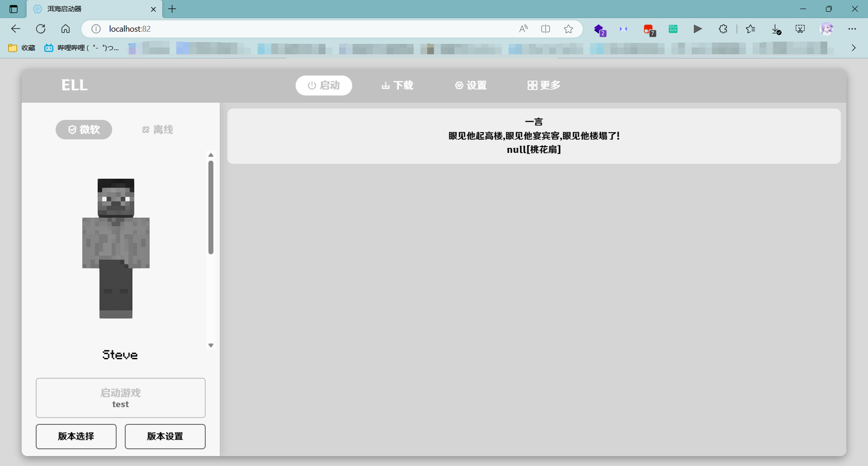
Task: Open the 更多 more tab
Action: 544,86
